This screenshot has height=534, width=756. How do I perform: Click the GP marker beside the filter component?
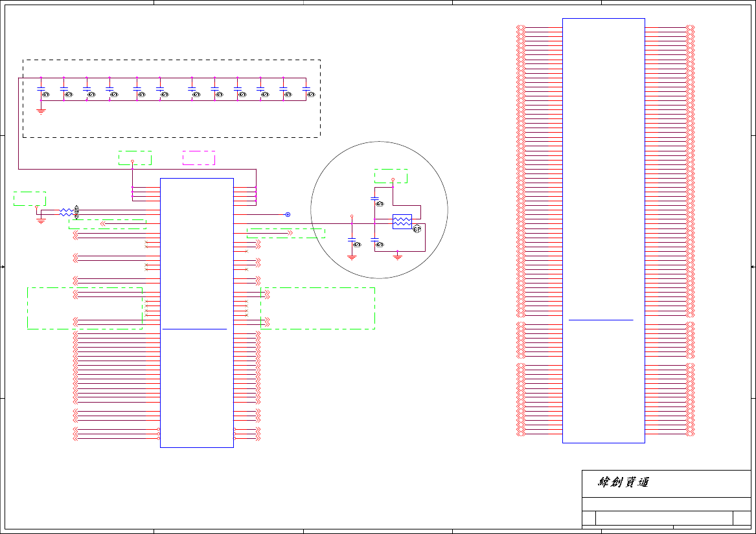417,229
